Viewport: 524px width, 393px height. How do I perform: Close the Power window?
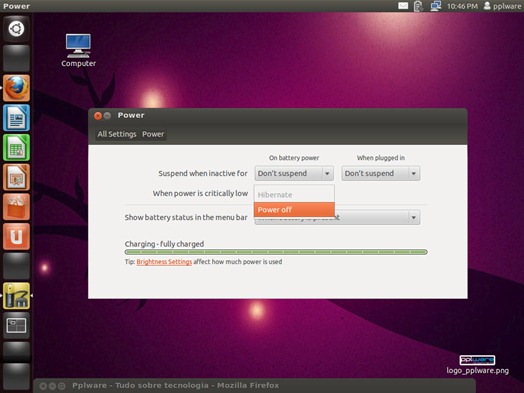click(98, 116)
